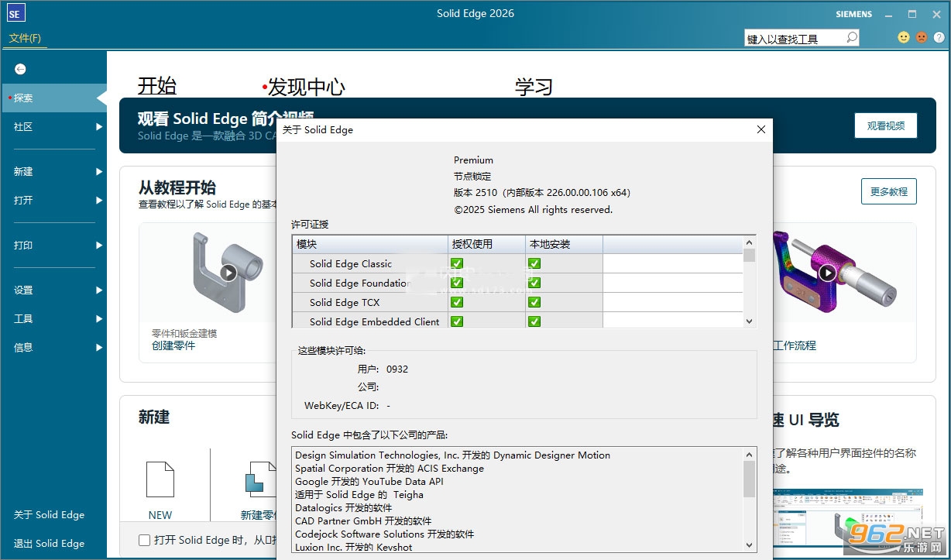Click license table scroll-up arrow
This screenshot has width=951, height=560.
[749, 242]
